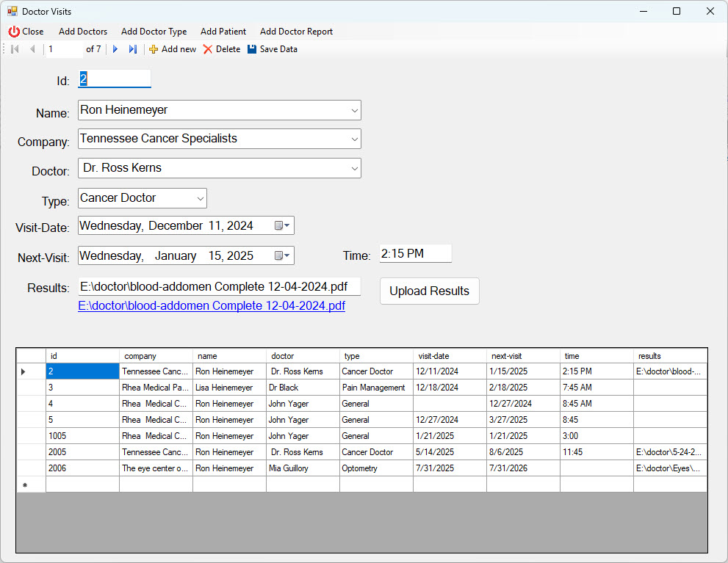This screenshot has height=563, width=728.
Task: Select the Add Patient menu item
Action: tap(223, 32)
